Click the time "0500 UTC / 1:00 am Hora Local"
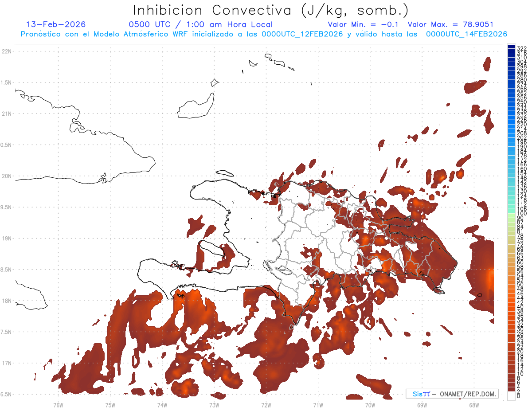Screen dimensions: 532x411 tap(201, 24)
